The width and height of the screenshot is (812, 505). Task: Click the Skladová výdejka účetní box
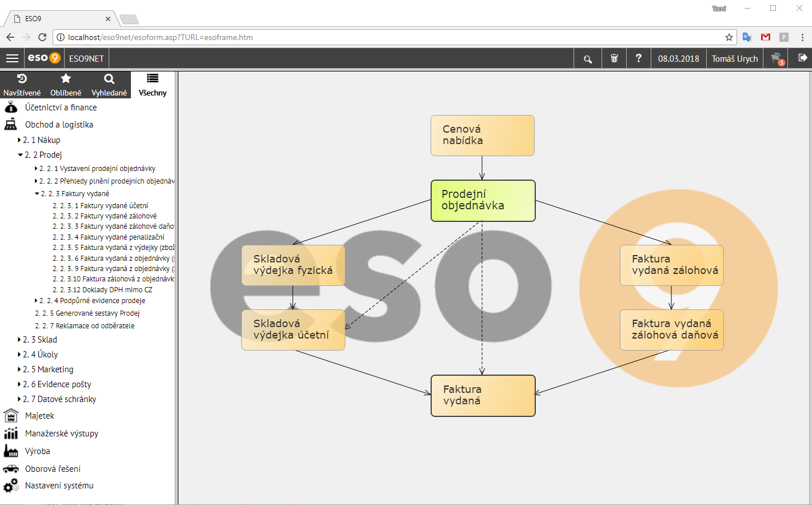(293, 330)
